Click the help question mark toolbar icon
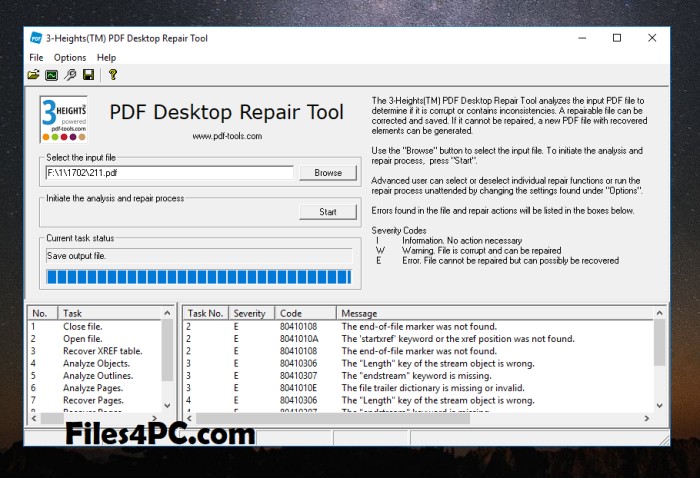700x478 pixels. [112, 75]
